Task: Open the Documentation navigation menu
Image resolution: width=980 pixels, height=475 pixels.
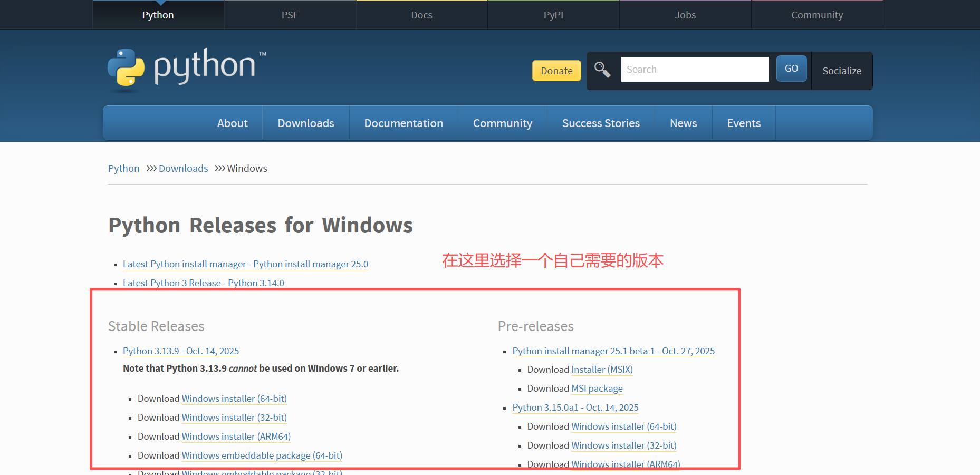Action: pos(403,123)
